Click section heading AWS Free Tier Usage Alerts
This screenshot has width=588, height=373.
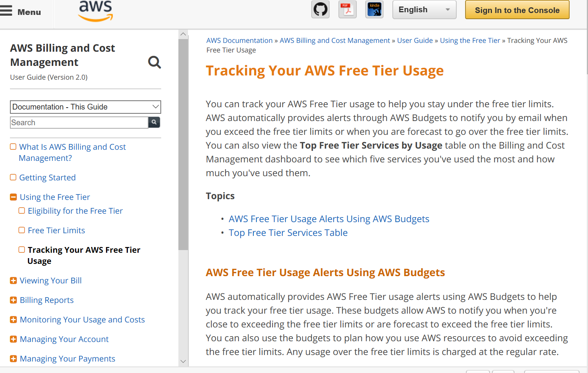point(325,273)
